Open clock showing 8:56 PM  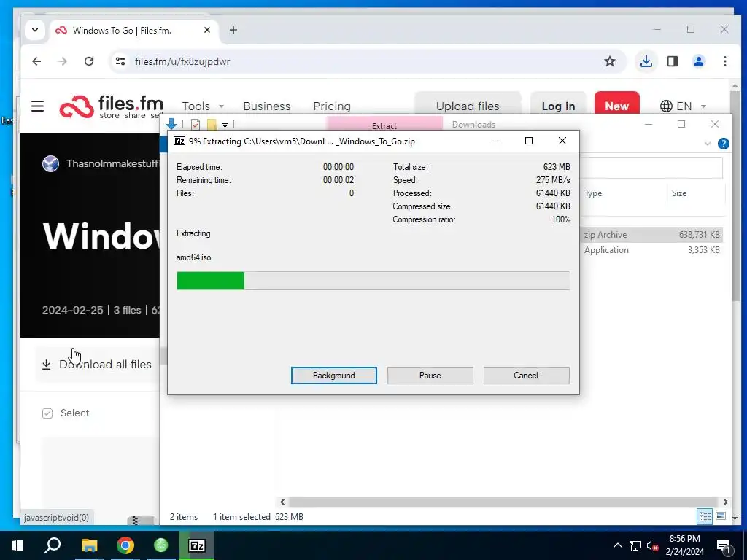(x=684, y=545)
